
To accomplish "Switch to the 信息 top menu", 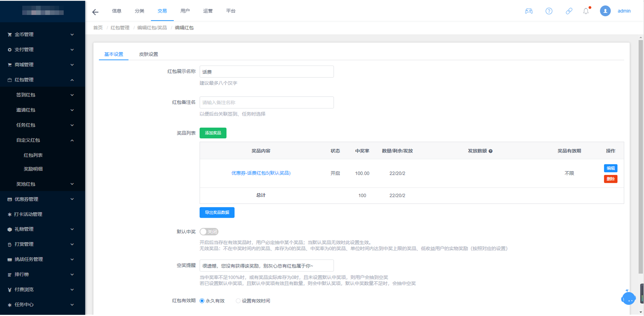I will [117, 11].
